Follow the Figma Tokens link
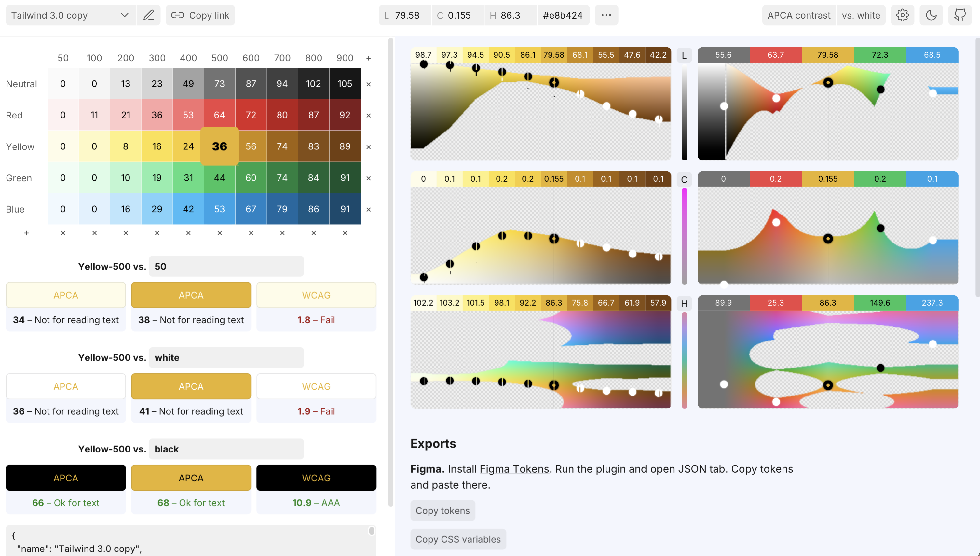This screenshot has height=556, width=980. click(514, 469)
